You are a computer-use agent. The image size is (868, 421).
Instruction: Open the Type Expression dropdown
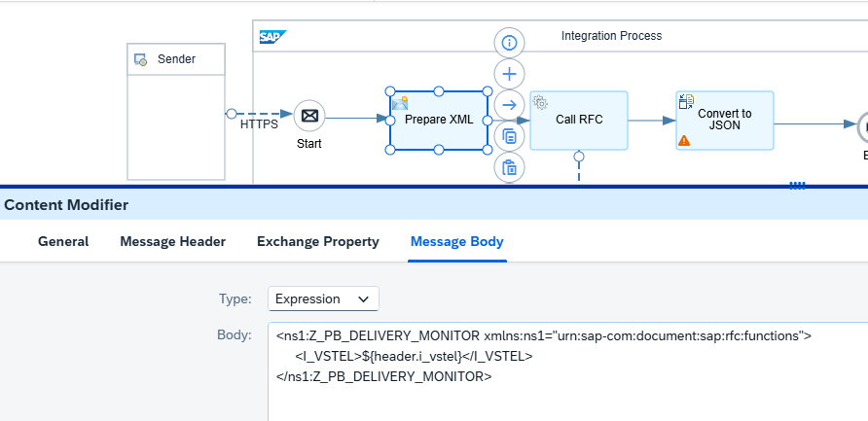(x=323, y=298)
